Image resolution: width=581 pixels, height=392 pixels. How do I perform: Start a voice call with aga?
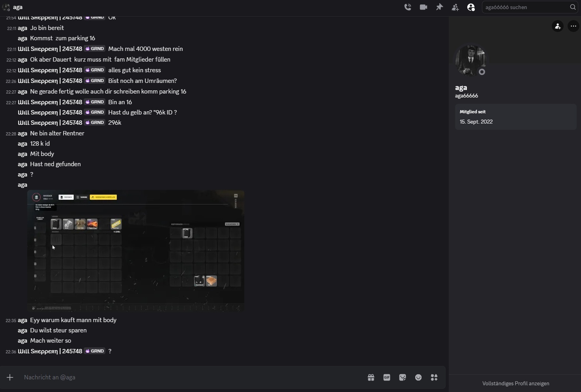[x=408, y=7]
